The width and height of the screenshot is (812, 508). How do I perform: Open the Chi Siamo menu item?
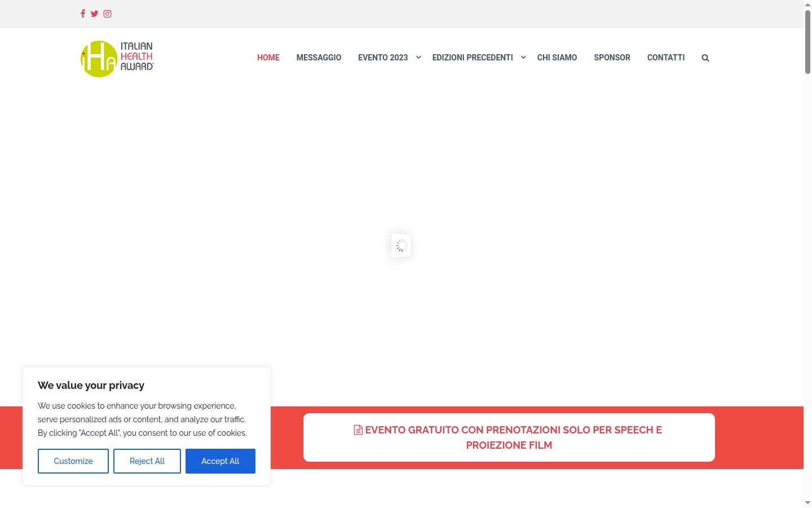click(557, 58)
